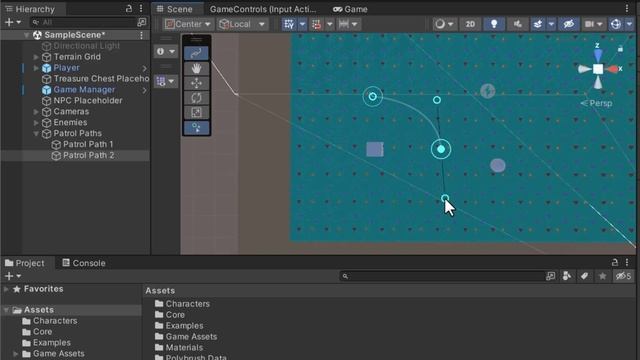Open the Project tab
Screen dimensions: 640x360
[25, 263]
